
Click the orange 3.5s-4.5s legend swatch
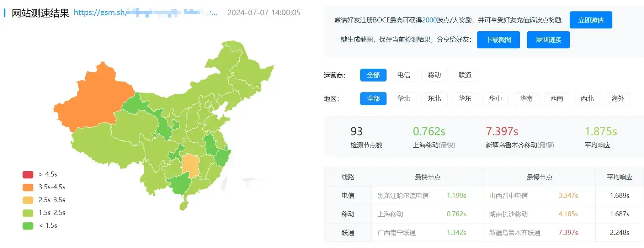[28, 187]
